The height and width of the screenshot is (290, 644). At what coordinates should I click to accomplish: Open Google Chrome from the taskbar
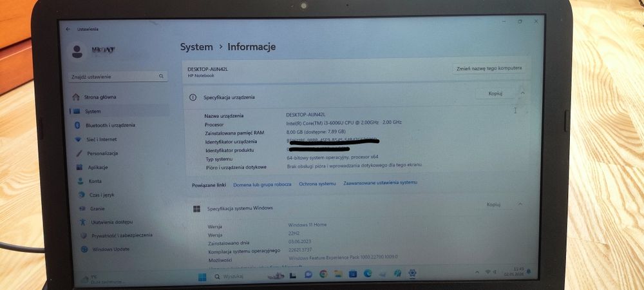(x=323, y=275)
